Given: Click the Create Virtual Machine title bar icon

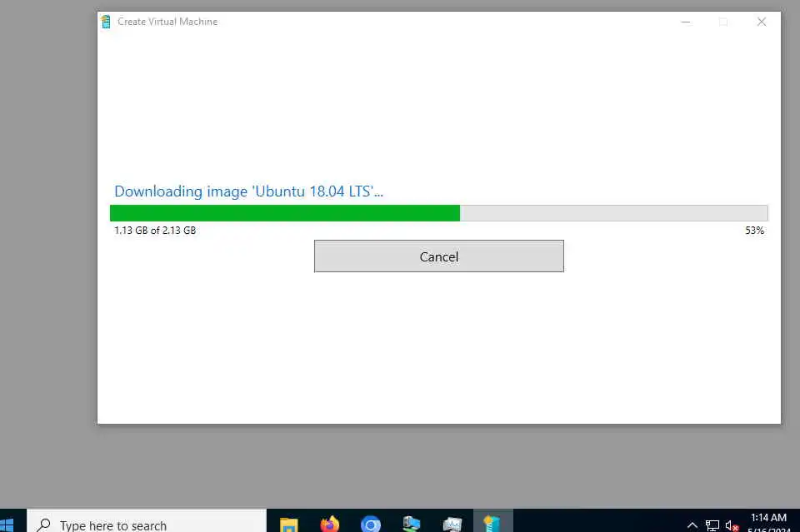Looking at the screenshot, I should point(106,22).
